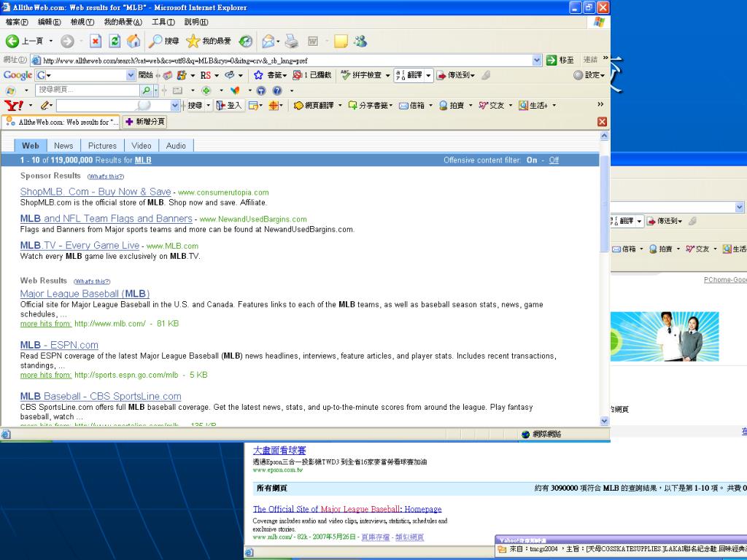Launch Messenger from the IE toolbar
Viewport: 747px width, 560px height.
(360, 42)
